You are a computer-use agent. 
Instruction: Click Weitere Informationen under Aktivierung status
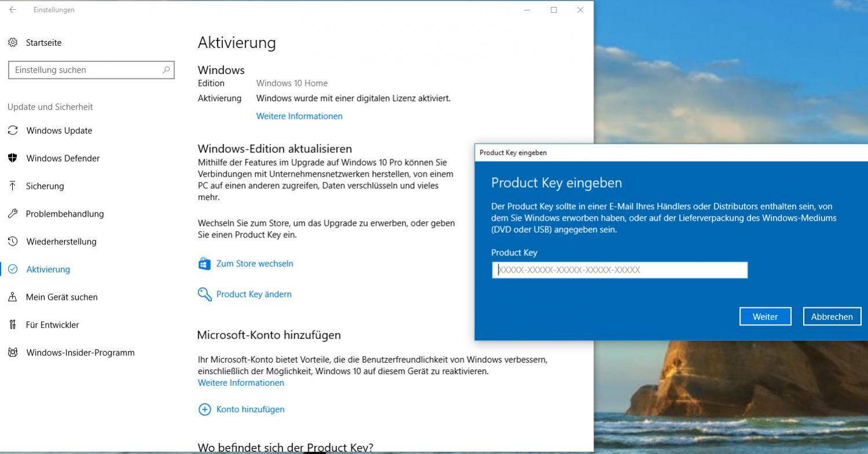(299, 116)
